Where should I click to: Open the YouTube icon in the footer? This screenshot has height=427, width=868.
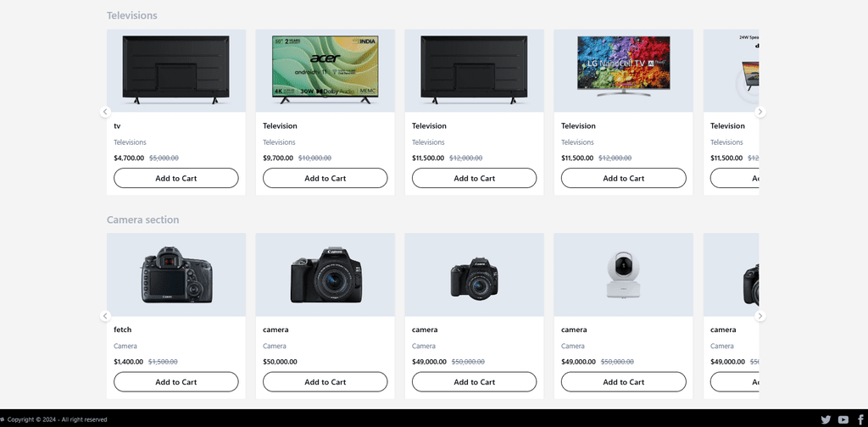tap(843, 420)
